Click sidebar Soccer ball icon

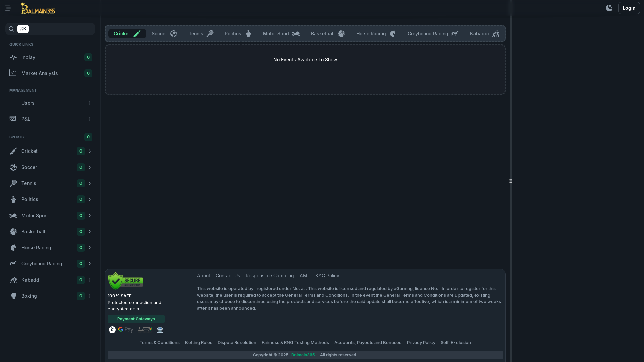[13, 167]
